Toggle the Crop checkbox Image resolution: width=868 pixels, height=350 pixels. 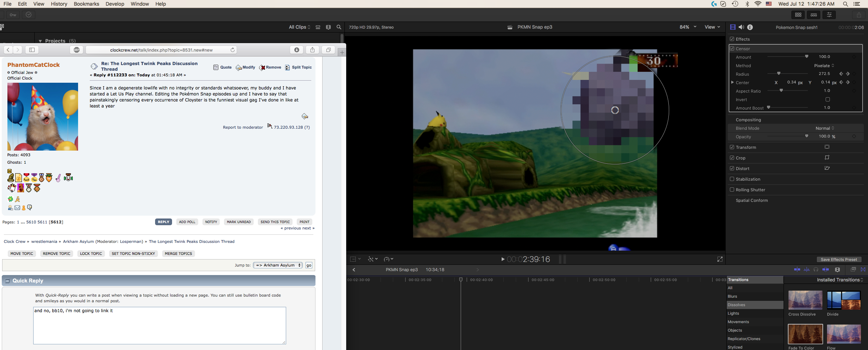click(732, 158)
